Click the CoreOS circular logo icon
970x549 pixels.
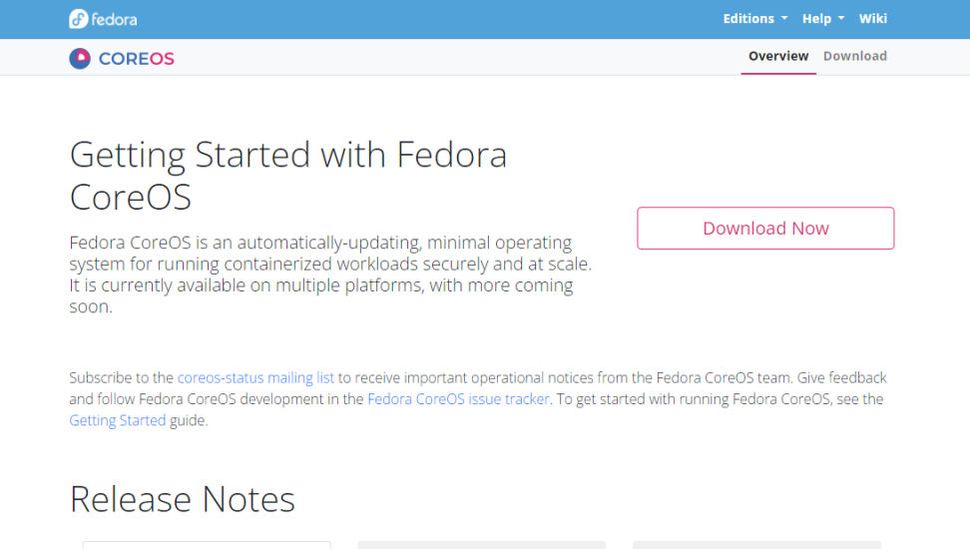point(80,59)
